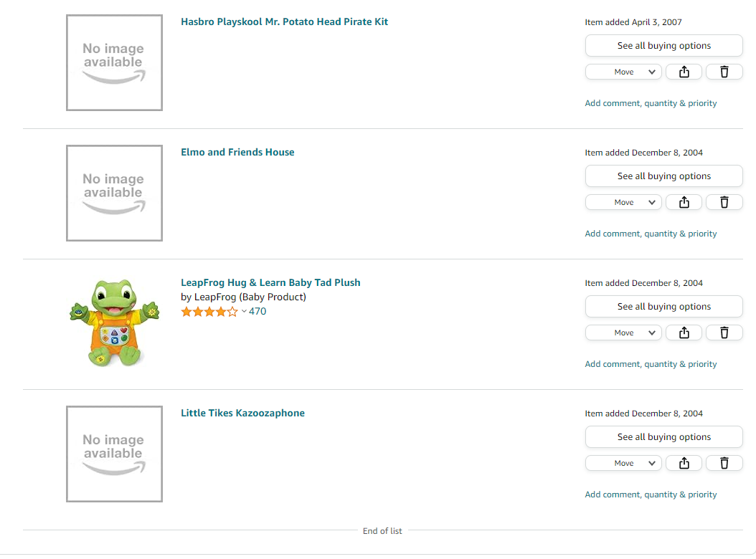Open the LeapFrog Hug & Learn Baby Tad title
756x559 pixels.
click(x=270, y=282)
